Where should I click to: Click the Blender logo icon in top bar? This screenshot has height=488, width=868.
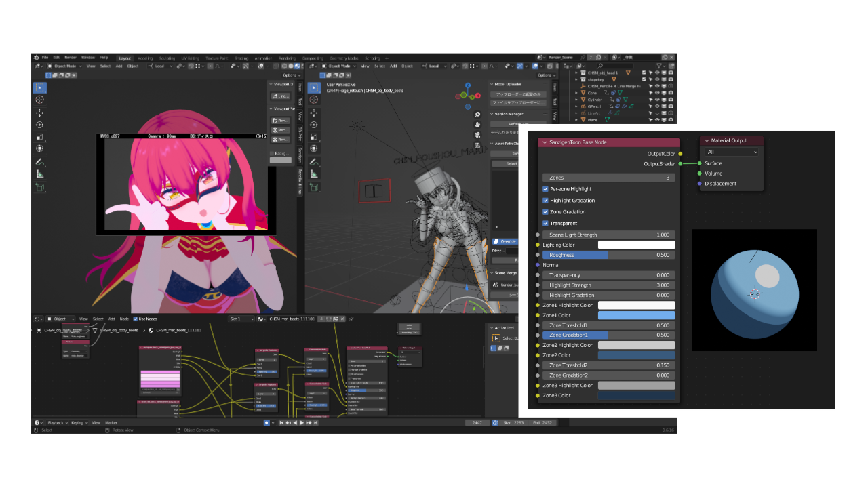coord(36,58)
